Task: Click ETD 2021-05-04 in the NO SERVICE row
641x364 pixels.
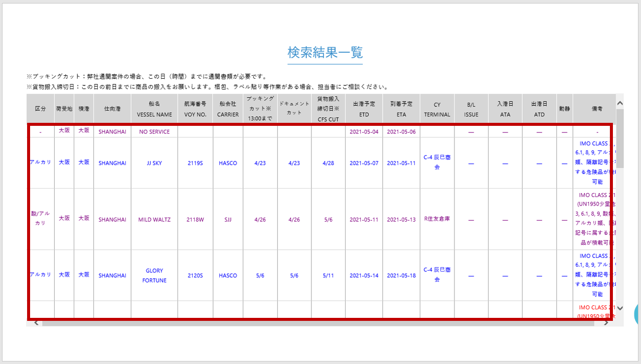Action: [364, 132]
